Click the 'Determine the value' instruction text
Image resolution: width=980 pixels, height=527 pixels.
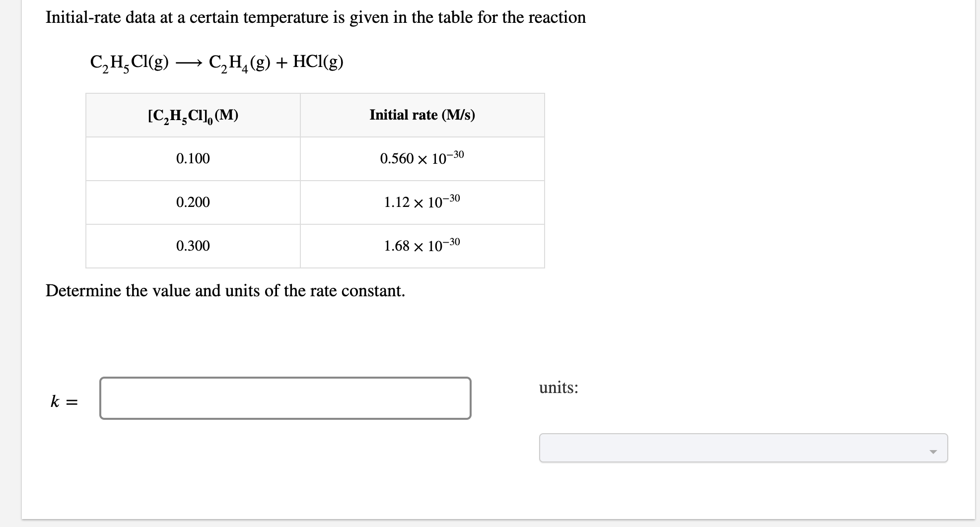coord(225,291)
